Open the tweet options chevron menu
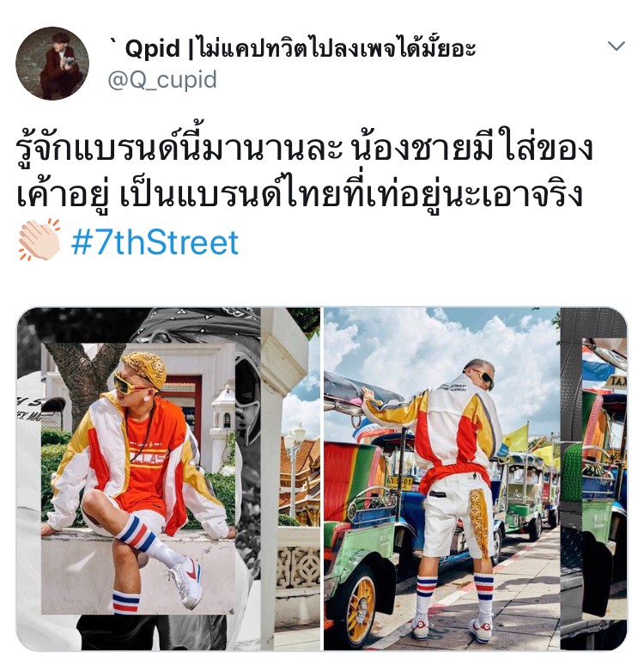Viewport: 644px width, 665px height. 616,46
